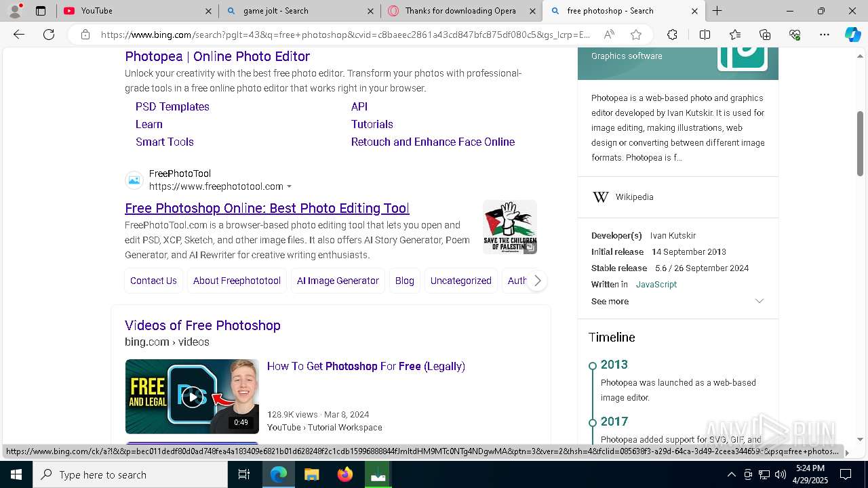This screenshot has height=488, width=868.
Task: Click the FreePhotoTool site favicon
Action: coord(134,180)
